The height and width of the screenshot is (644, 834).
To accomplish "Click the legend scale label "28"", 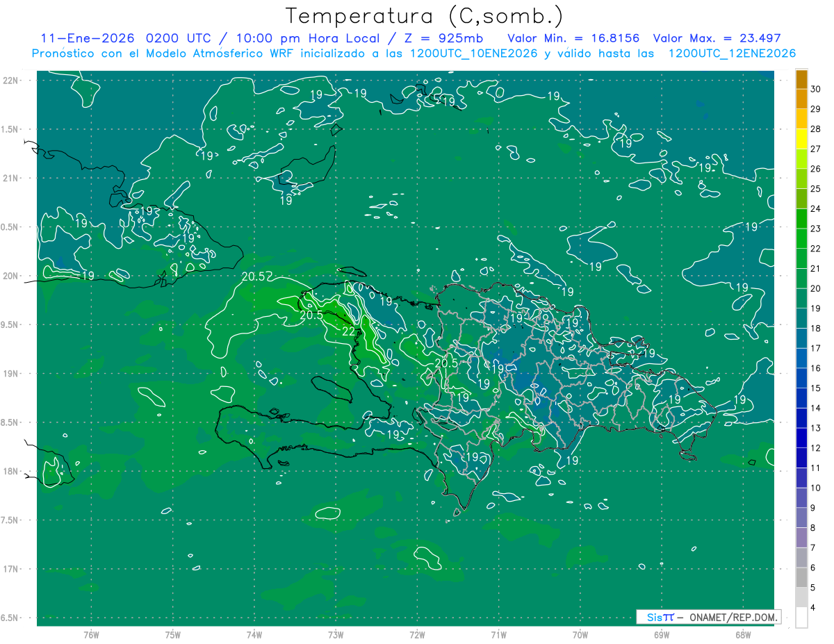I will pos(816,129).
